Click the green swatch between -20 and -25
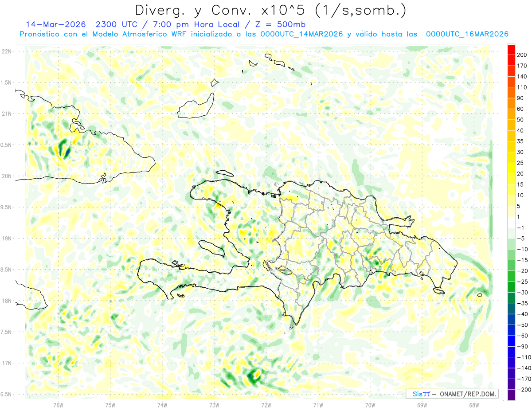 (511, 276)
